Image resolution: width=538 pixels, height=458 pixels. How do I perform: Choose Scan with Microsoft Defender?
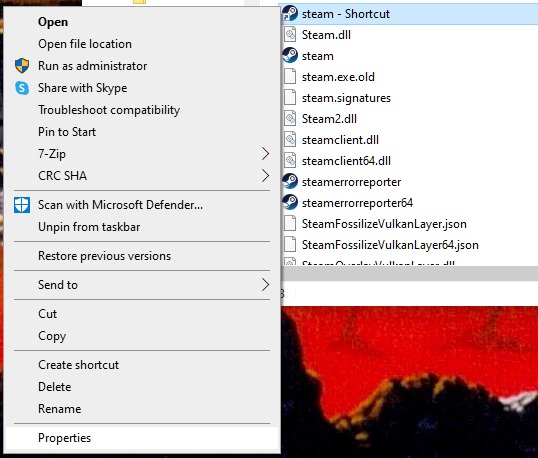pos(142,205)
